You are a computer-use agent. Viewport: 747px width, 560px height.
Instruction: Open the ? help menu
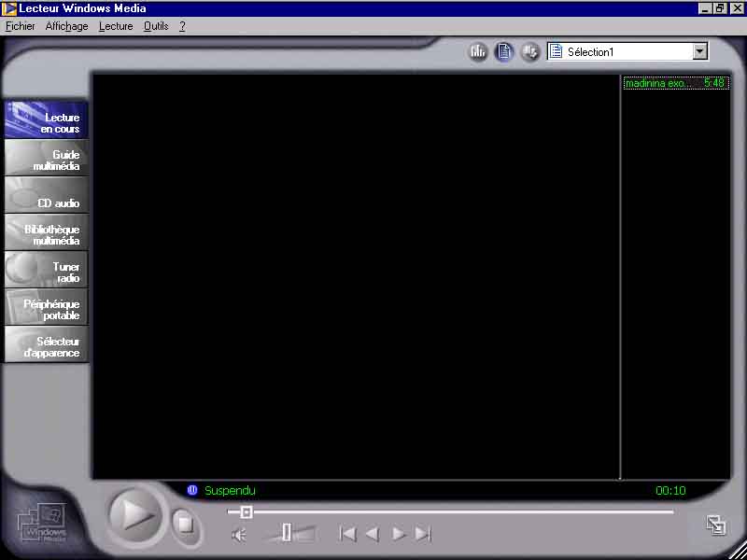pyautogui.click(x=182, y=26)
